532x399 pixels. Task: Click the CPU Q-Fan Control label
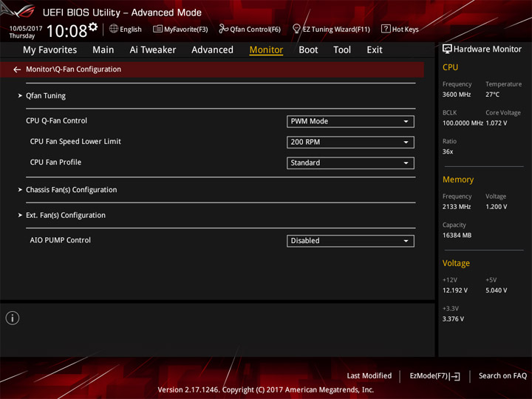[x=56, y=120]
